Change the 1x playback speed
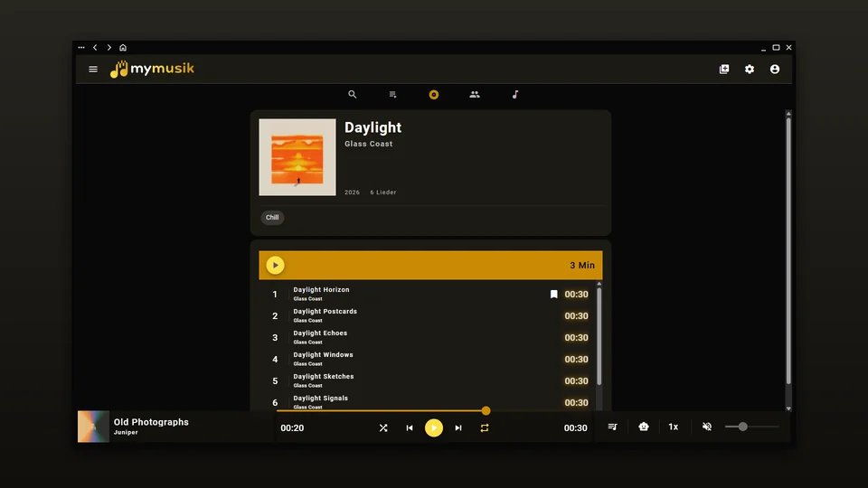 pos(673,427)
